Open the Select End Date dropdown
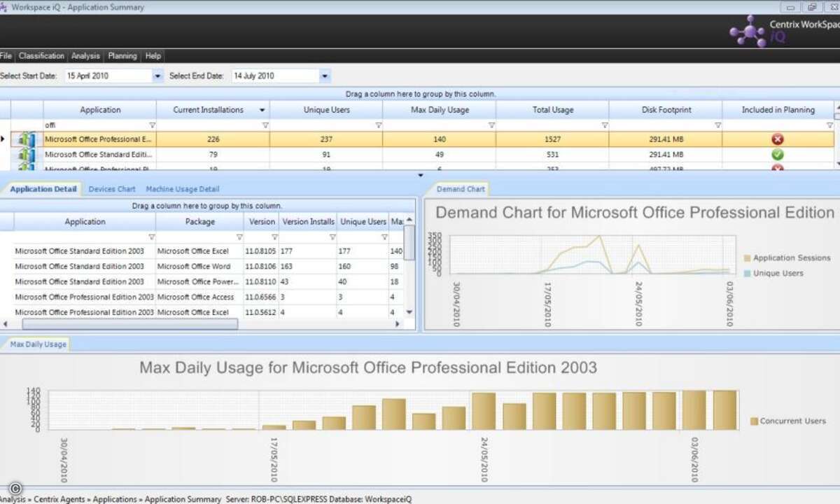 point(325,76)
